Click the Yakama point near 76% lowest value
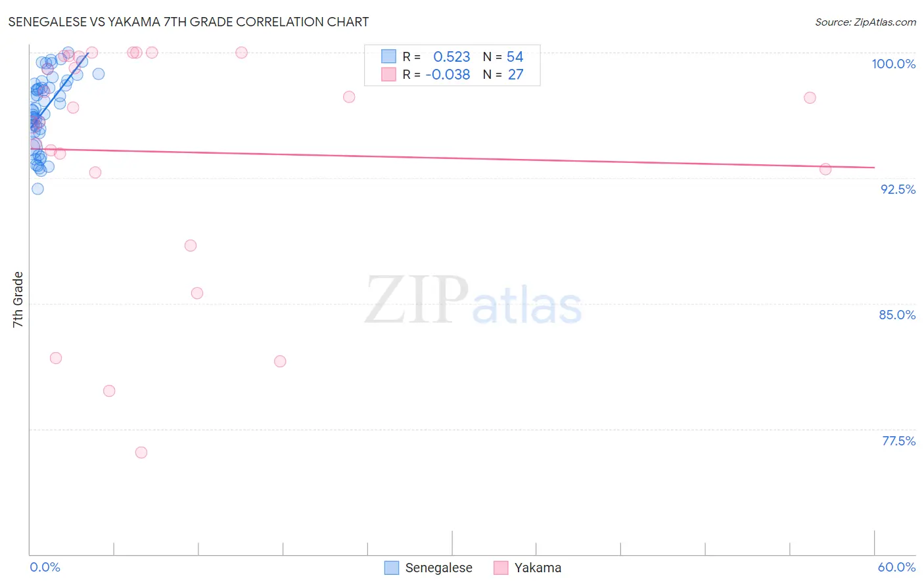The width and height of the screenshot is (924, 586). (141, 453)
